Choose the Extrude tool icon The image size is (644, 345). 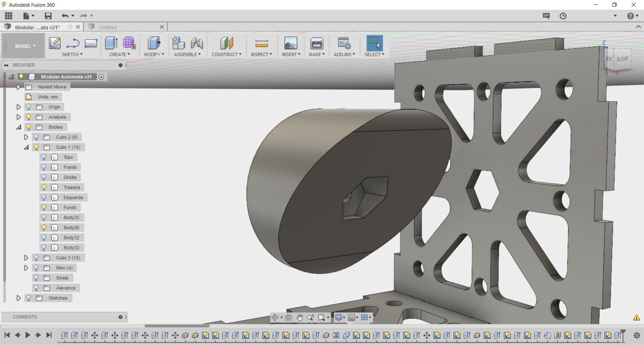(x=111, y=43)
